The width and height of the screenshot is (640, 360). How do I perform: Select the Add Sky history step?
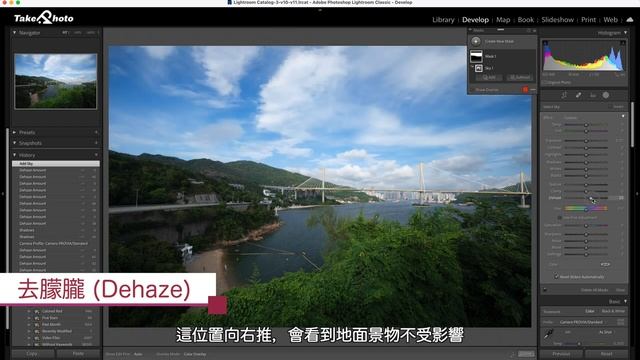56,164
